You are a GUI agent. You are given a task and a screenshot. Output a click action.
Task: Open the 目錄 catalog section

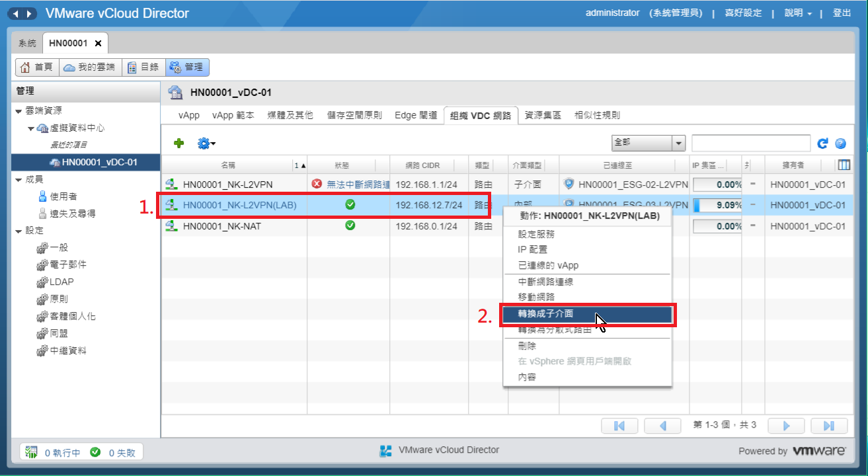(x=143, y=67)
